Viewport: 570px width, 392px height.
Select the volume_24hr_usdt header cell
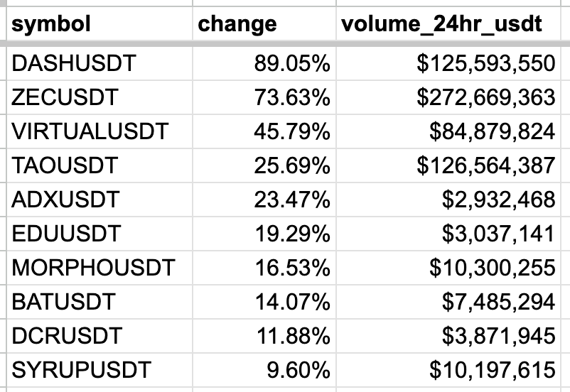pyautogui.click(x=442, y=24)
